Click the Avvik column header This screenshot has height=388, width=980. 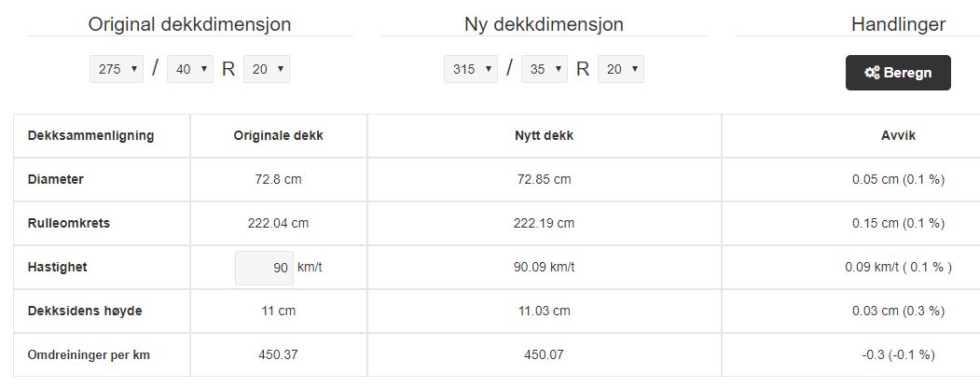pyautogui.click(x=898, y=135)
